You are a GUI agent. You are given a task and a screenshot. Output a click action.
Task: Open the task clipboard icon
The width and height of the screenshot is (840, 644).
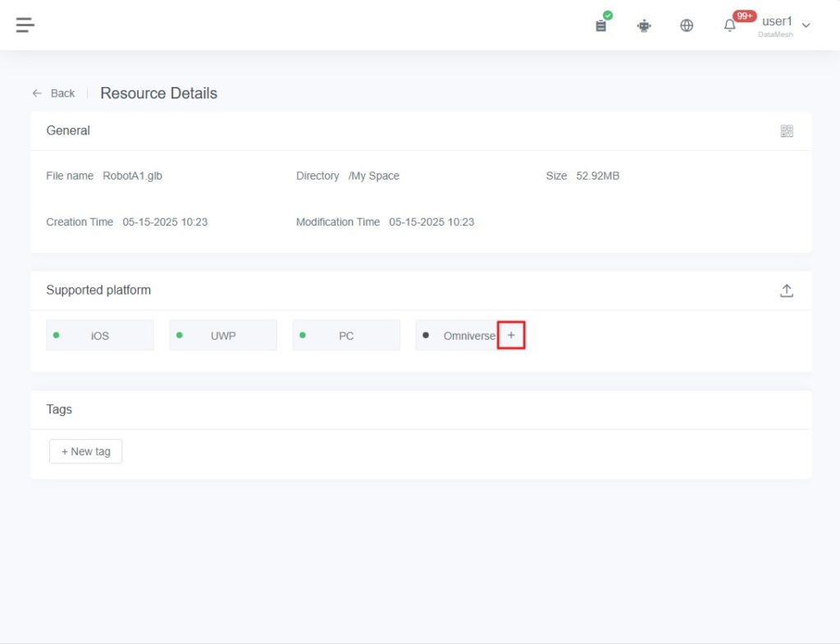pos(601,25)
